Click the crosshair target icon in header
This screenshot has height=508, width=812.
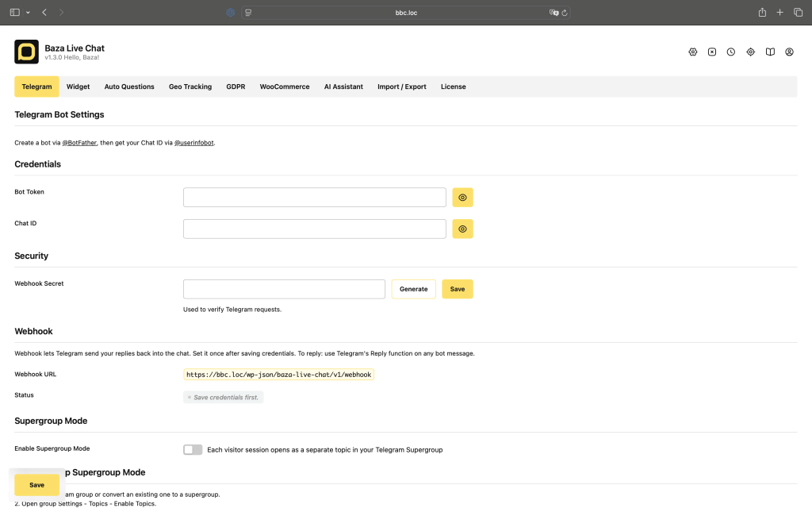point(750,52)
